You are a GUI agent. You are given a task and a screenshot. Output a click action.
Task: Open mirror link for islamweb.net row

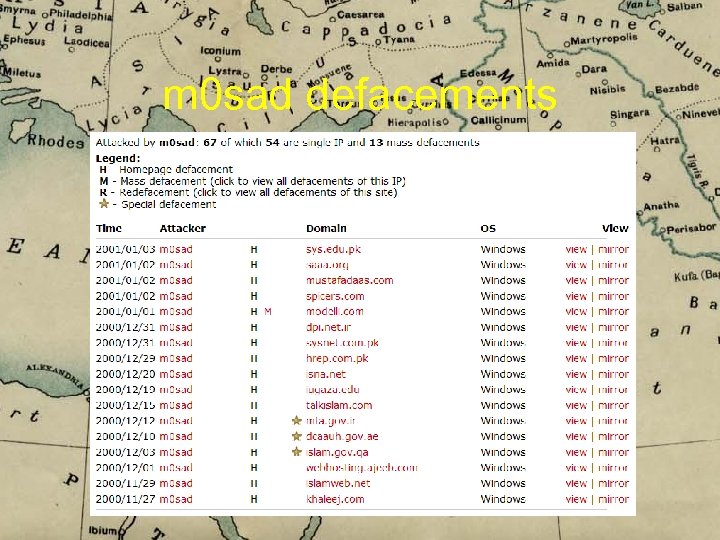(x=613, y=483)
